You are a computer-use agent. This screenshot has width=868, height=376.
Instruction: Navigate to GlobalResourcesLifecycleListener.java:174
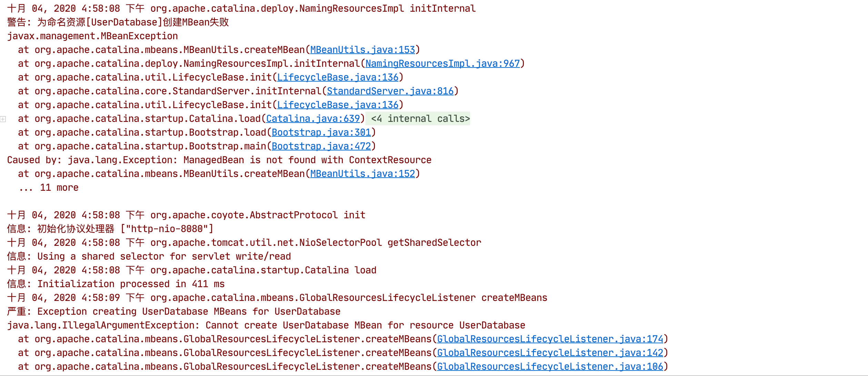coord(550,339)
